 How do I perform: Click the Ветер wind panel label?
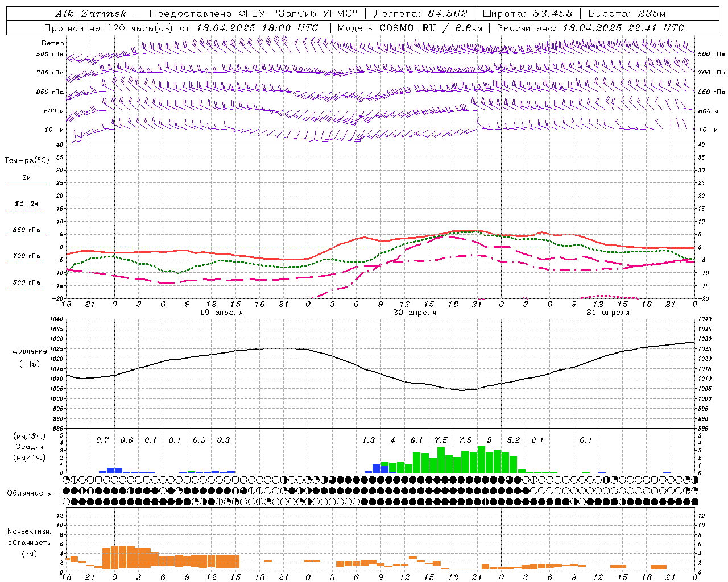tap(53, 43)
